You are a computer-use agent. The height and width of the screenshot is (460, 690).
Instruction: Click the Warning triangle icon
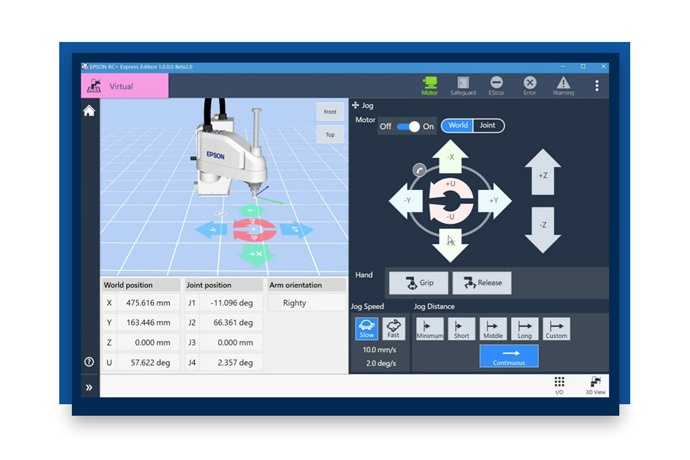point(564,86)
